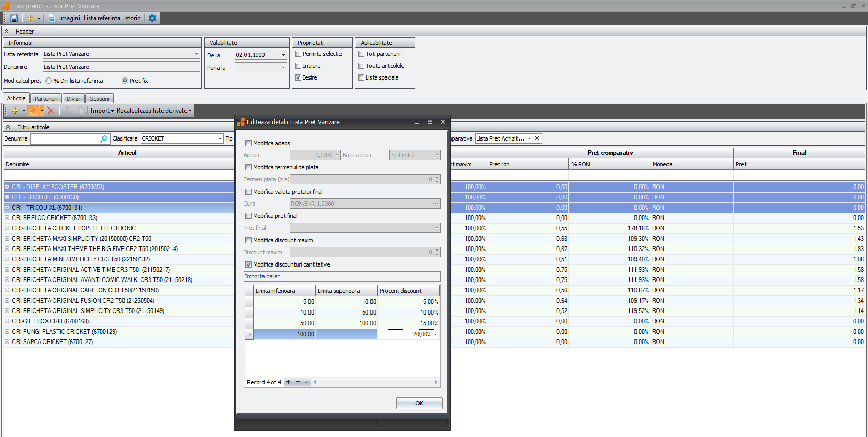Uncheck Modifica discounturi cantitative
Viewport: 868px width, 437px height.
click(249, 264)
